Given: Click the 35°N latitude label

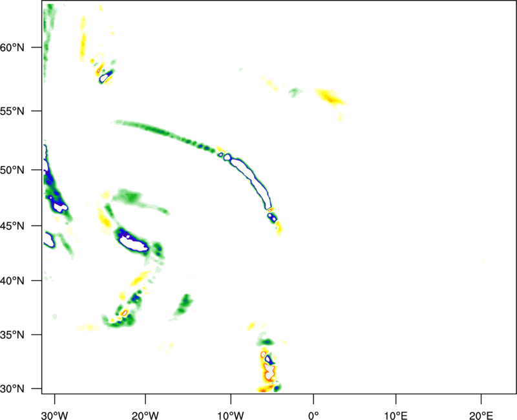Looking at the screenshot, I should pyautogui.click(x=12, y=335).
